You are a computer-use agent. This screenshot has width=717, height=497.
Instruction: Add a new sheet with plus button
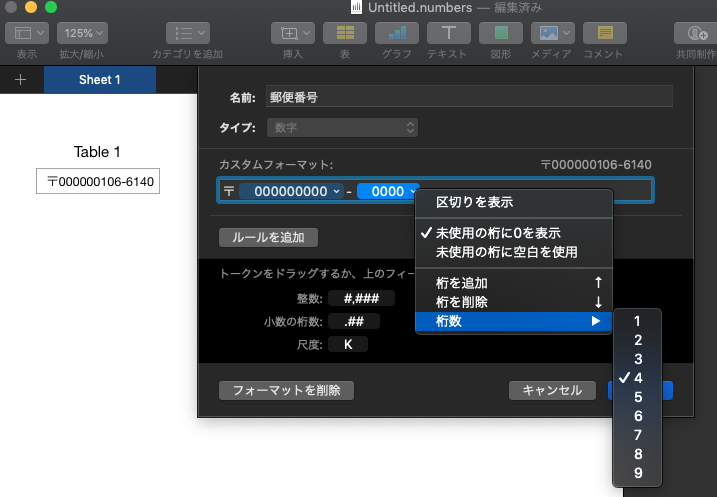point(21,80)
